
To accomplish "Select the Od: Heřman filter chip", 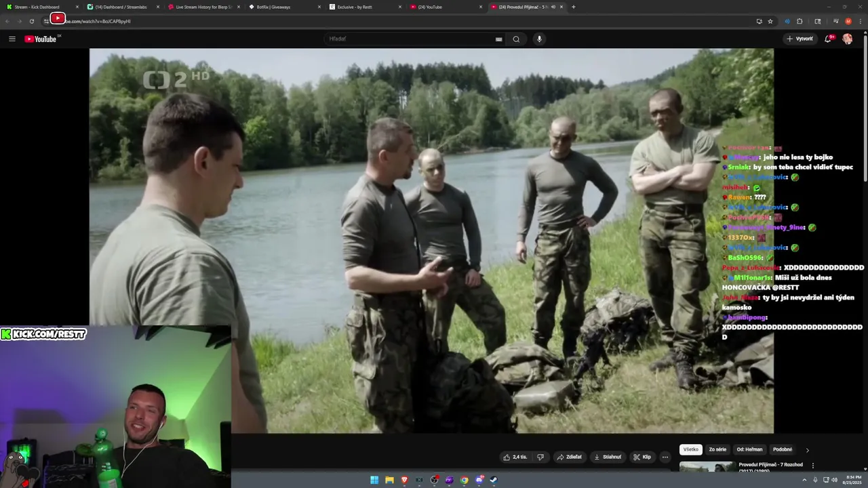I will [x=749, y=449].
